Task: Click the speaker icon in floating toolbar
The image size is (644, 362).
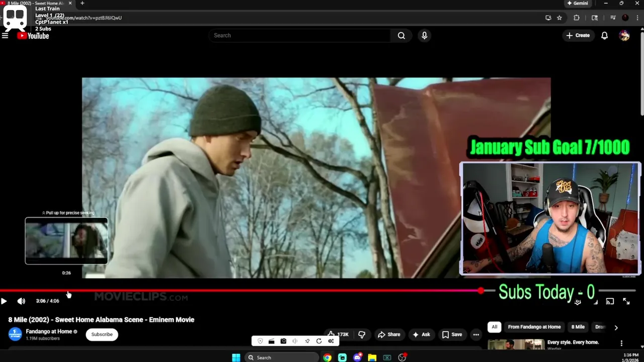Action: pos(295,341)
